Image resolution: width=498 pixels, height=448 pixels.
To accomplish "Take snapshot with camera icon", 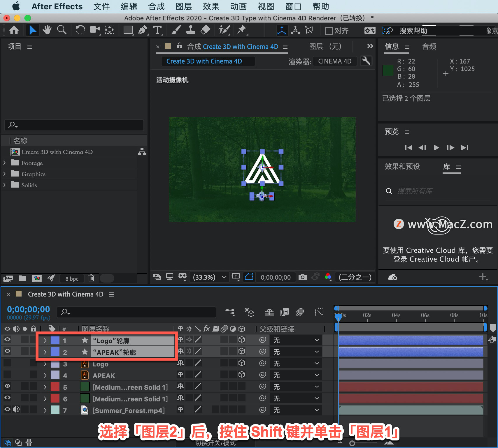I will [x=303, y=277].
